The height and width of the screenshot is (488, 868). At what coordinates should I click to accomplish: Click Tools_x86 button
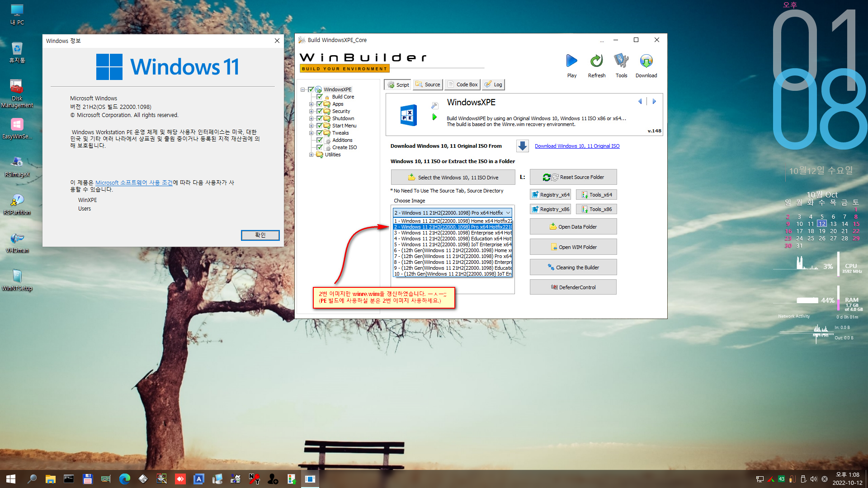[x=596, y=209]
